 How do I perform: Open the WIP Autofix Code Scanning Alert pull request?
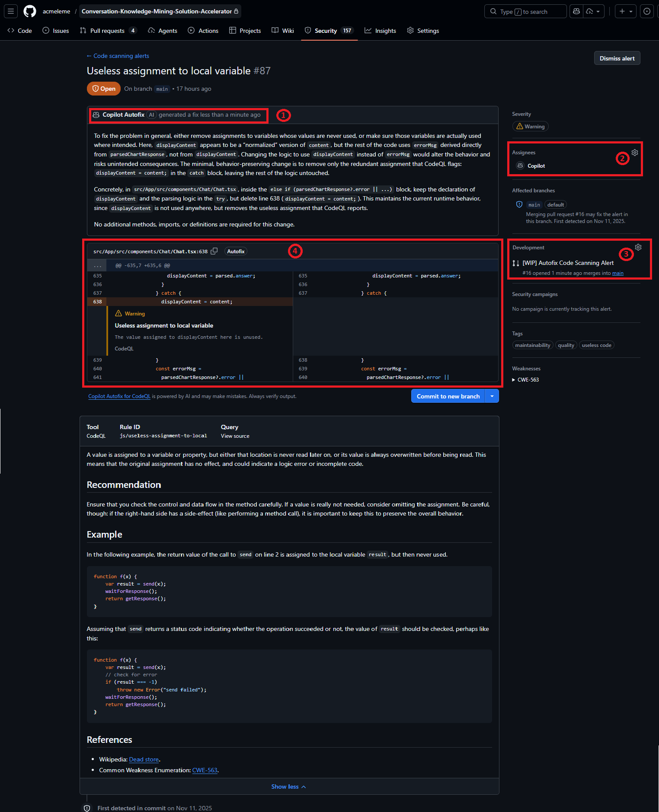click(568, 263)
